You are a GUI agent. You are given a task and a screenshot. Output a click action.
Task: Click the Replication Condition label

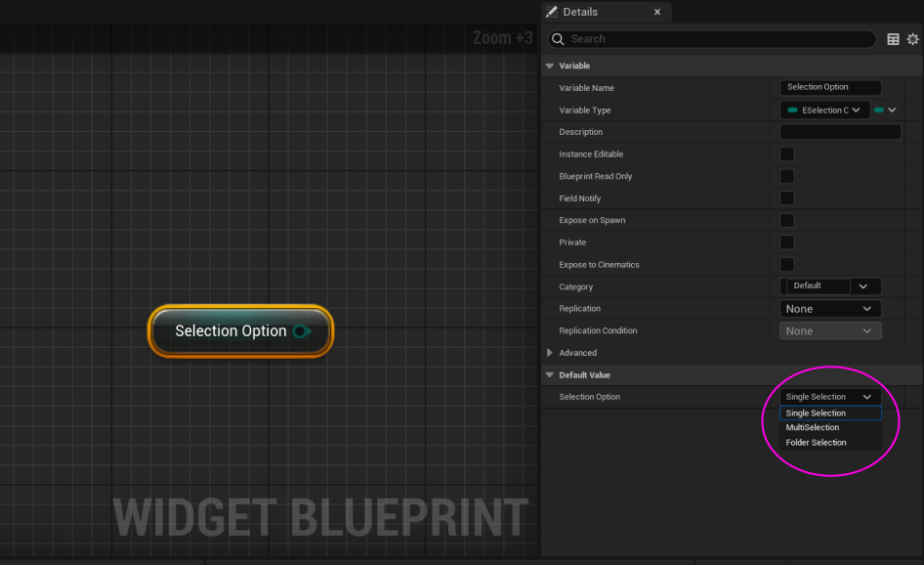pos(598,330)
